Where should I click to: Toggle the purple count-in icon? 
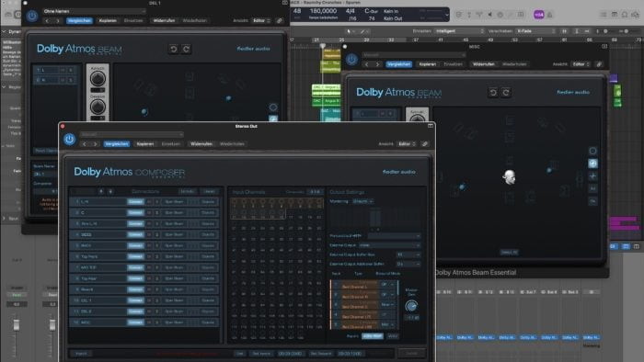pos(539,15)
